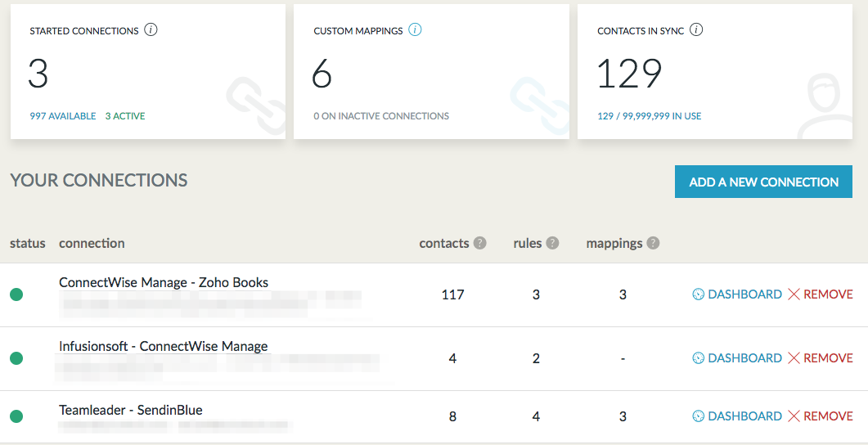The image size is (868, 445).
Task: Click the contacts value 4 in the Infusionsoft row
Action: 453,358
